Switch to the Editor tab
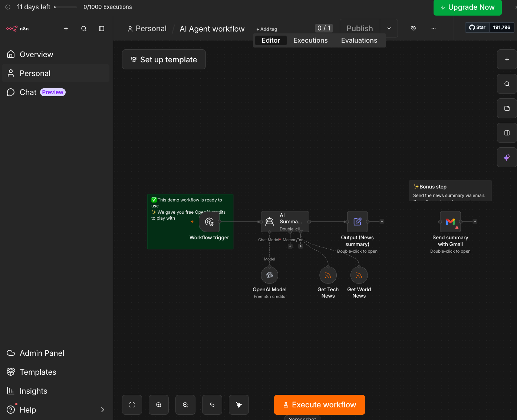 271,40
